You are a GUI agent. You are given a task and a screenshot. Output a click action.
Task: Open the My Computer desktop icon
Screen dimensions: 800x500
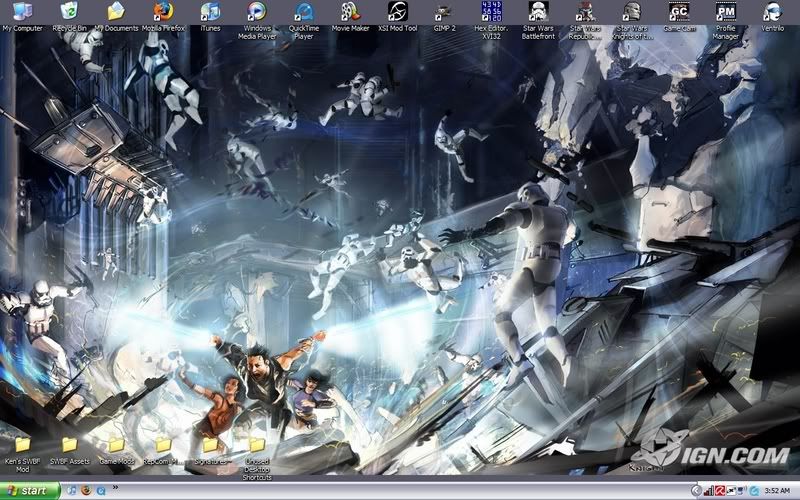pyautogui.click(x=22, y=16)
